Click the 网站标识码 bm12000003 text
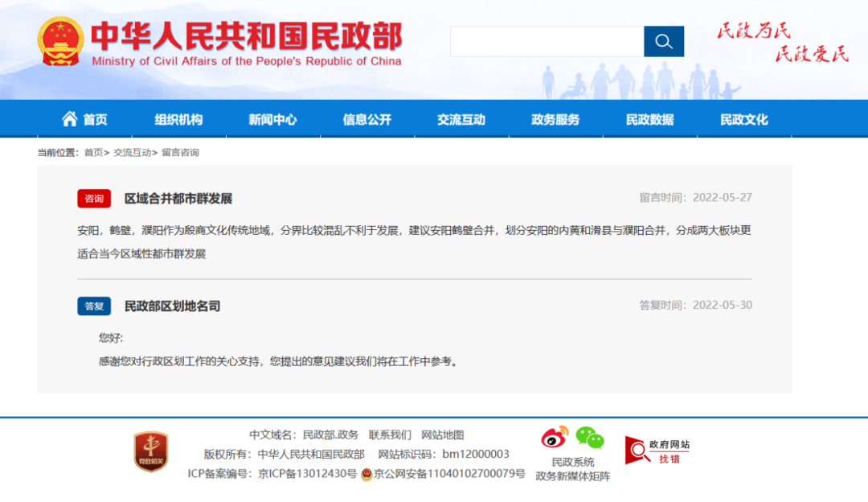The width and height of the screenshot is (868, 502). click(444, 455)
